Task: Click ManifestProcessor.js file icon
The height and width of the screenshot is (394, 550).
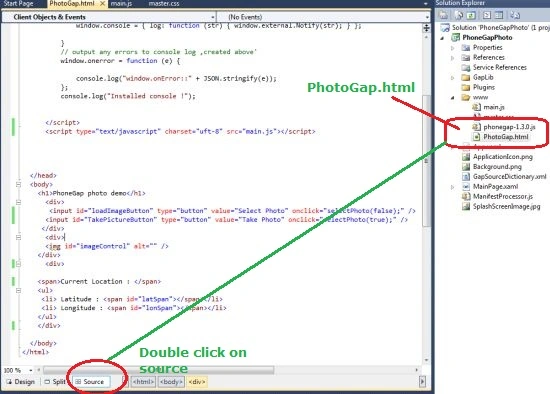Action: tap(466, 196)
